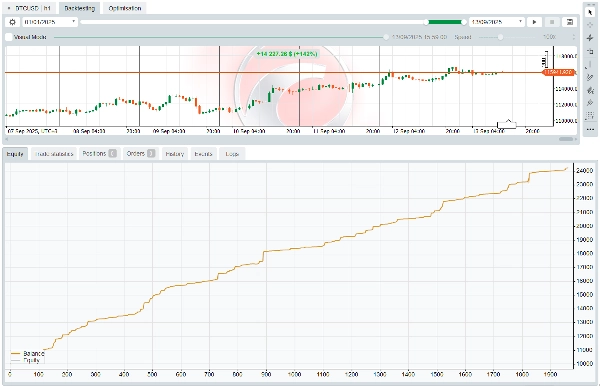Open the Optimisation tab

[x=124, y=8]
